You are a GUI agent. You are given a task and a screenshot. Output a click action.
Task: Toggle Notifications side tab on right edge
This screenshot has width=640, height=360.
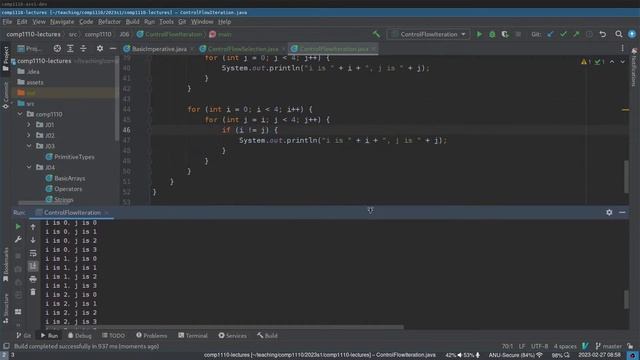[634, 67]
